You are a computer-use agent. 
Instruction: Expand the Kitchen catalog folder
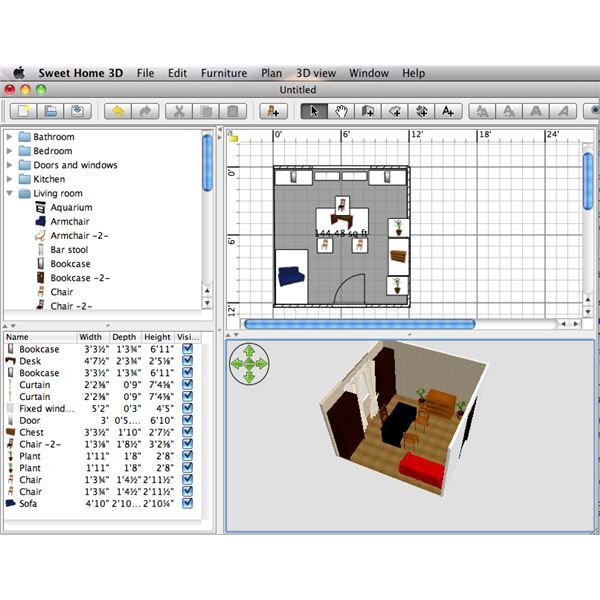point(10,179)
